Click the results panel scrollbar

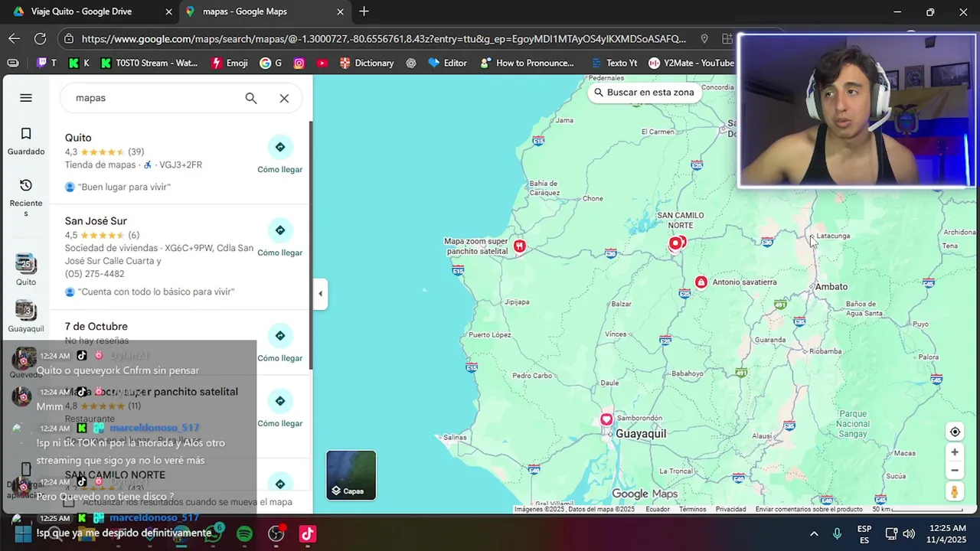(x=310, y=245)
